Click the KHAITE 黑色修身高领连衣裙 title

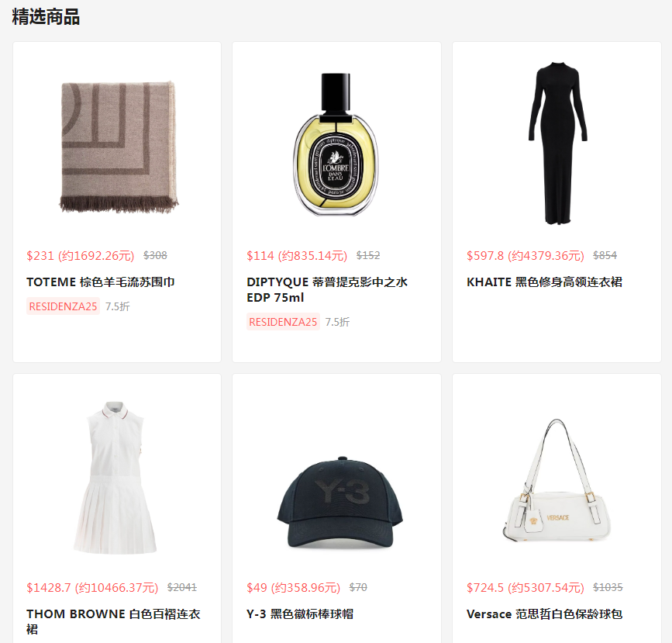[544, 282]
